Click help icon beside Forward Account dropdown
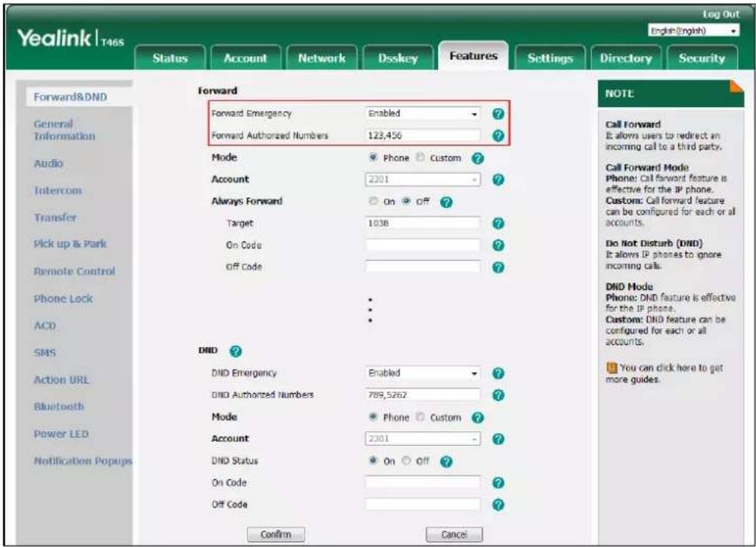756x547 pixels. coord(498,180)
